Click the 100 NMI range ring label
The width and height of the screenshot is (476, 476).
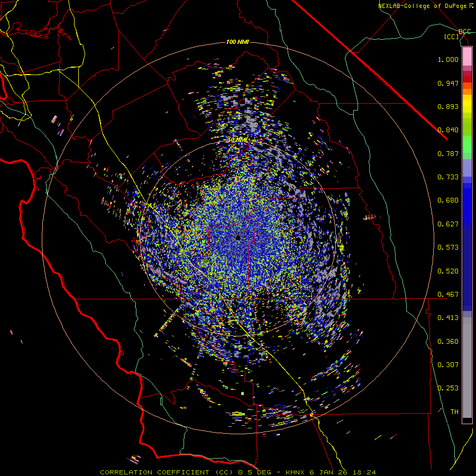click(x=237, y=42)
